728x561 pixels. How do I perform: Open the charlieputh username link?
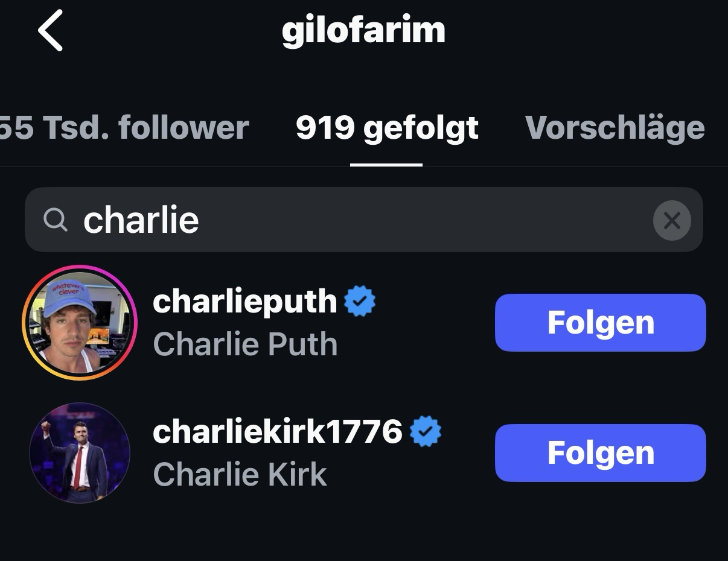[244, 301]
